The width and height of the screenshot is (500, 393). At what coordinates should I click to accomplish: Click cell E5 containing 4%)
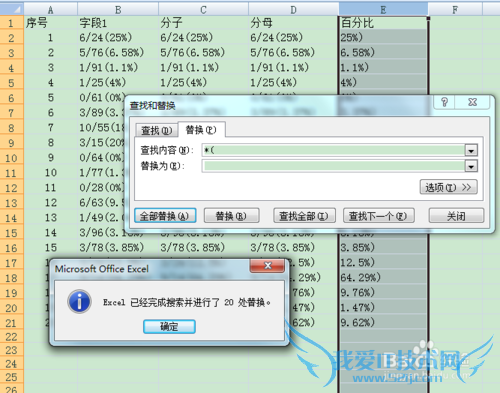383,82
